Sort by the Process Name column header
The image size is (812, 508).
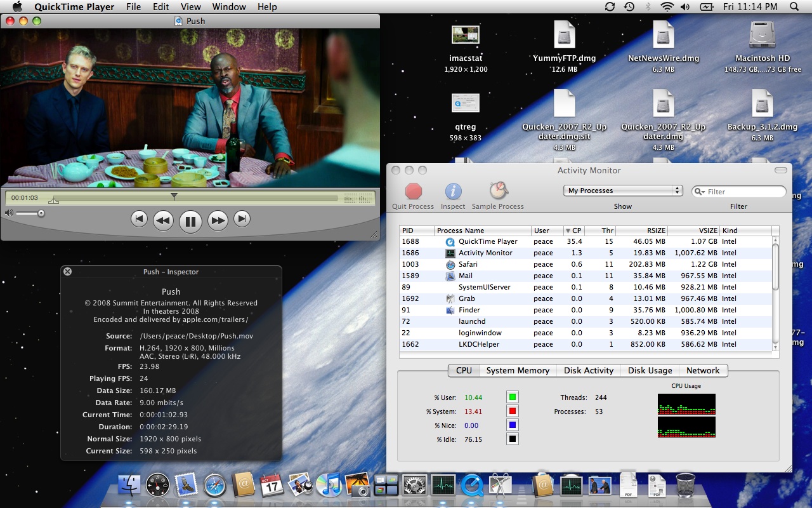483,231
